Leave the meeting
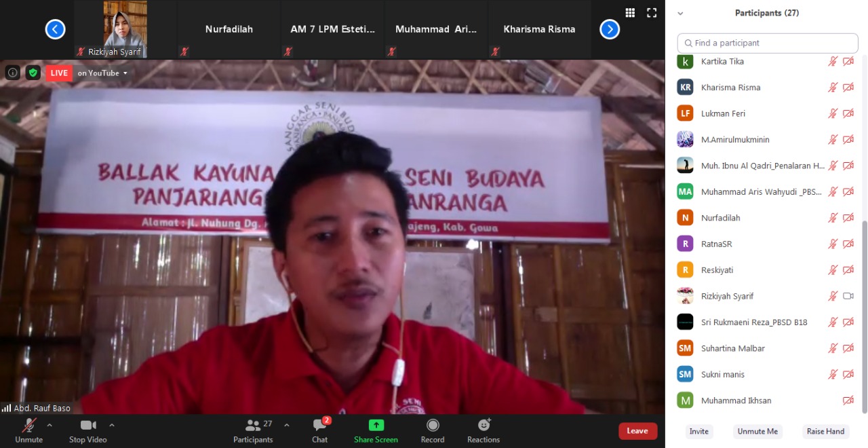 pyautogui.click(x=637, y=431)
